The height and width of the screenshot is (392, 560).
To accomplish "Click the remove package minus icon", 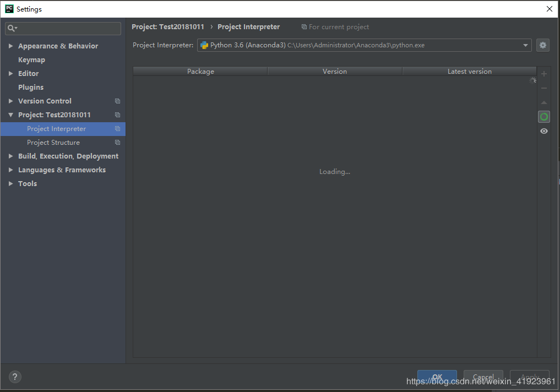I will pos(544,88).
